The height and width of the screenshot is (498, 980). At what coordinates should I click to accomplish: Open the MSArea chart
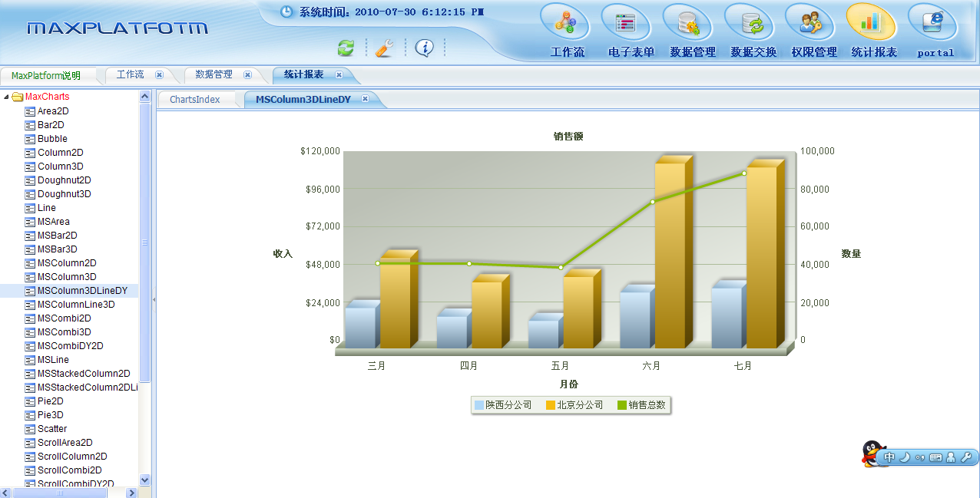(54, 222)
